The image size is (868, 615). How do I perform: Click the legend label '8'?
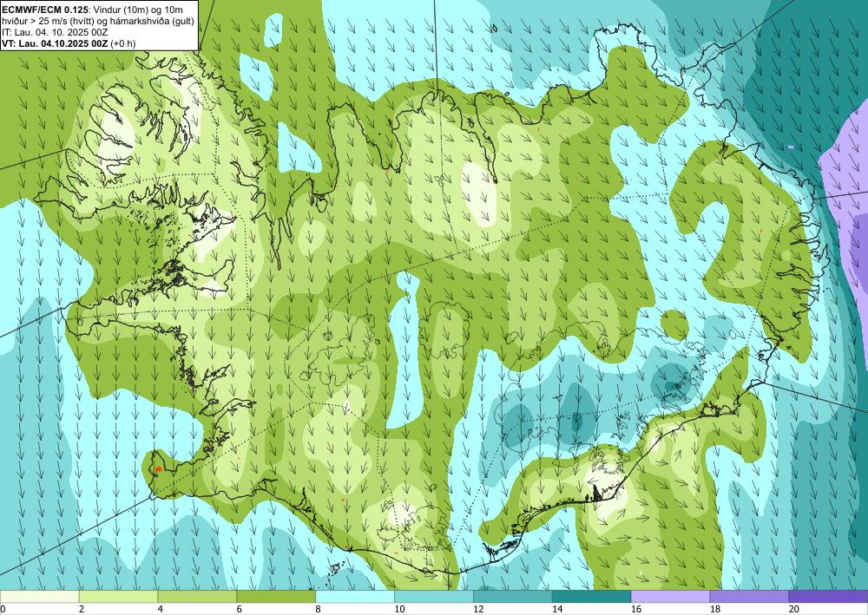pos(319,610)
